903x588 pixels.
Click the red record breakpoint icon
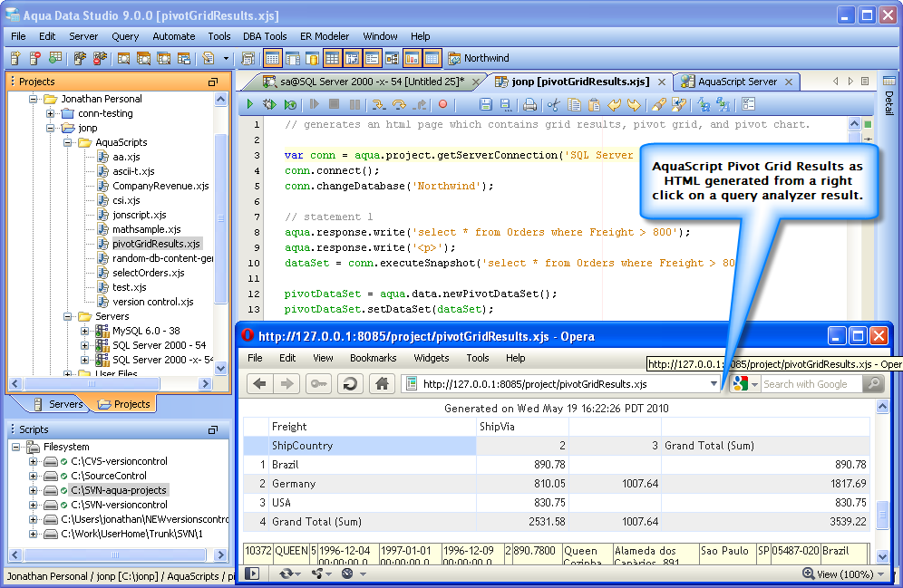[443, 105]
